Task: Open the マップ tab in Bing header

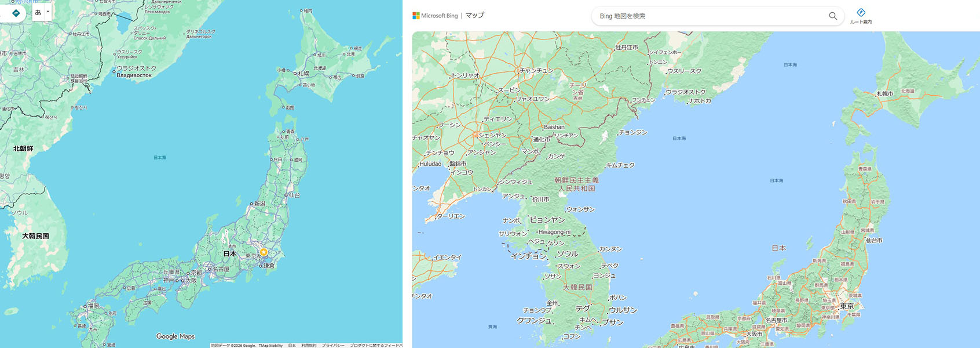Action: pos(474,16)
